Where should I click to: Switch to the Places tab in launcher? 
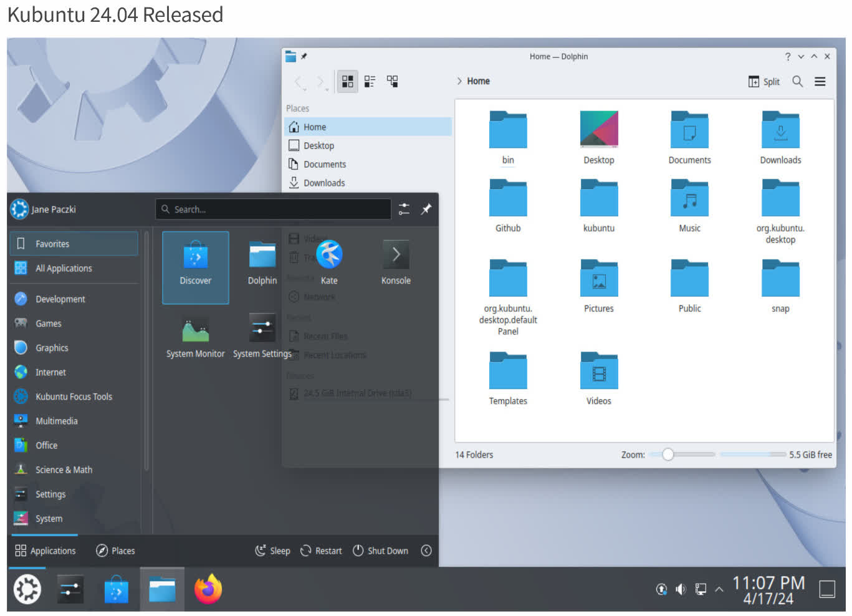pyautogui.click(x=115, y=551)
